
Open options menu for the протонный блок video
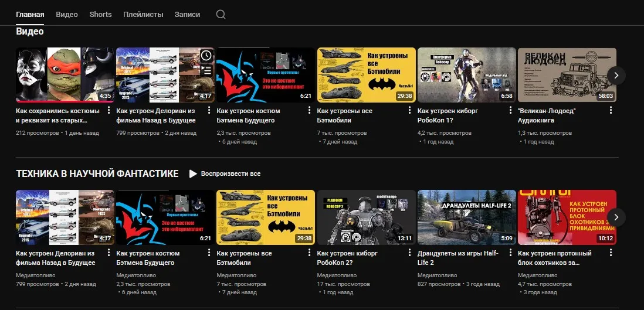tap(611, 253)
